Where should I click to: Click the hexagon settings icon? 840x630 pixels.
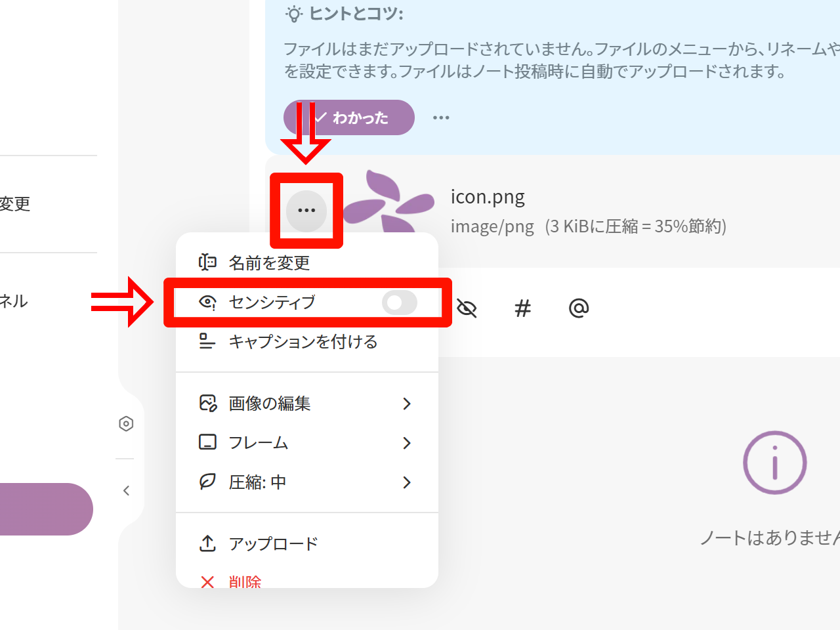coord(126,424)
